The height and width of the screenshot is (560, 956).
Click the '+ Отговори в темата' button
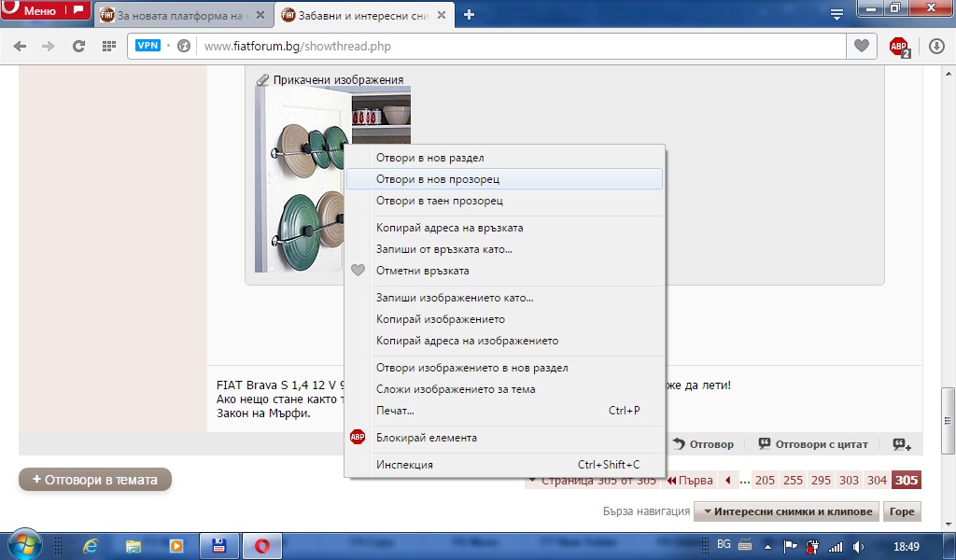[x=95, y=480]
